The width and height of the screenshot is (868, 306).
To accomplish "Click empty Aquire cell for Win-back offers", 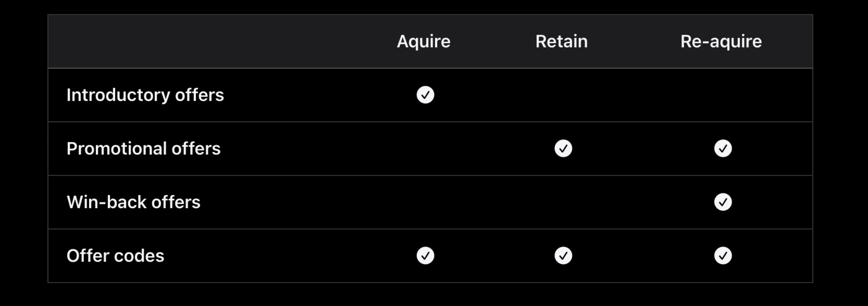I will point(425,202).
